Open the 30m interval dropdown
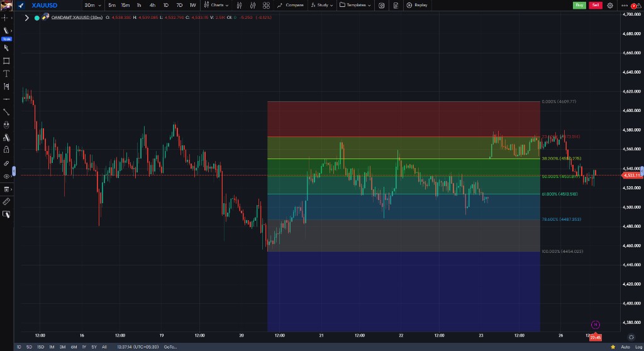Image resolution: width=644 pixels, height=351 pixels. [92, 5]
